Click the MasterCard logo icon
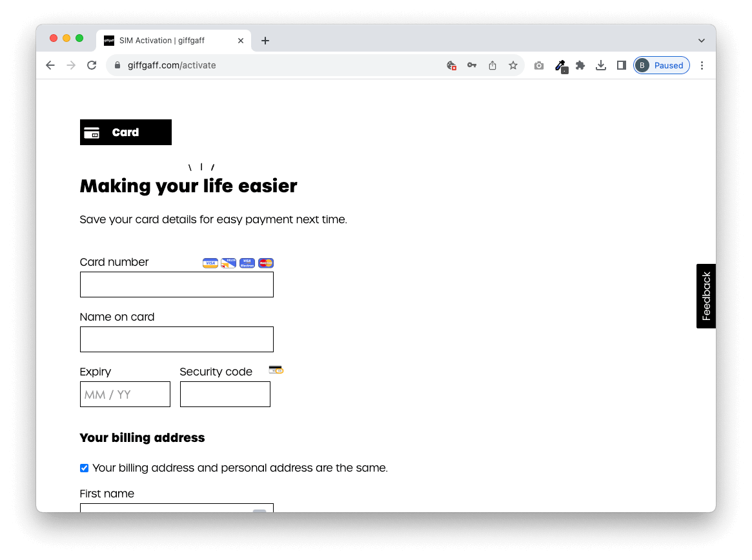The image size is (752, 560). [x=266, y=263]
